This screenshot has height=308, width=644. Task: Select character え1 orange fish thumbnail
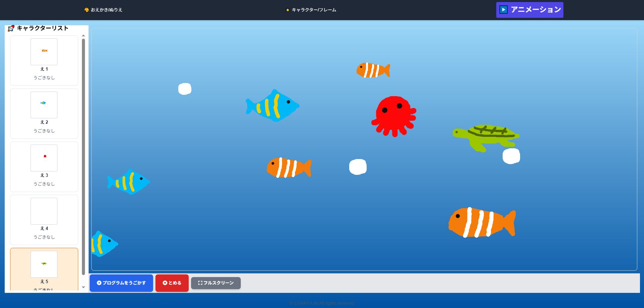click(x=44, y=52)
